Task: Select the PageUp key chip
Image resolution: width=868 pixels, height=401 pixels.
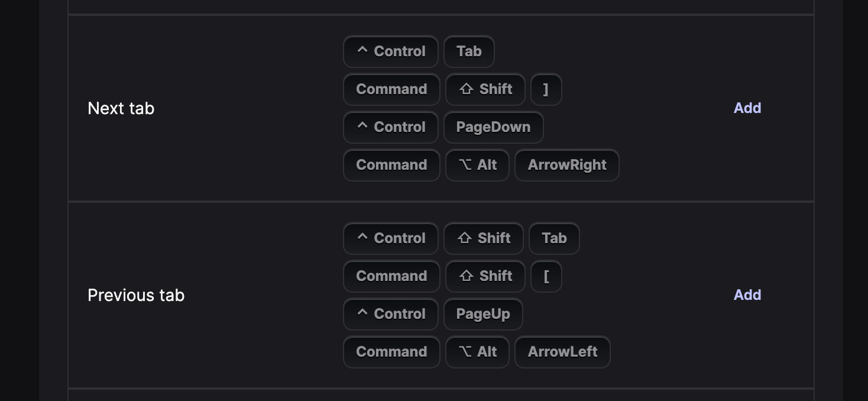Action: pos(483,314)
